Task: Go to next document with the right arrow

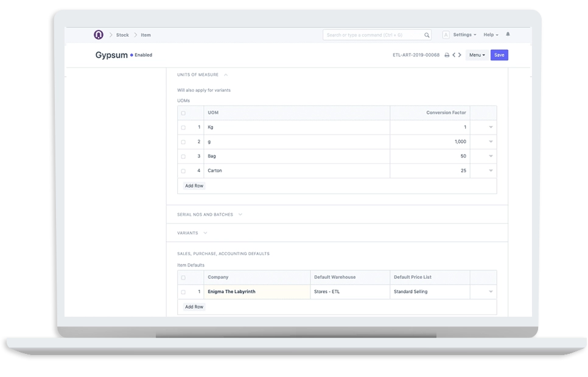Action: (460, 55)
